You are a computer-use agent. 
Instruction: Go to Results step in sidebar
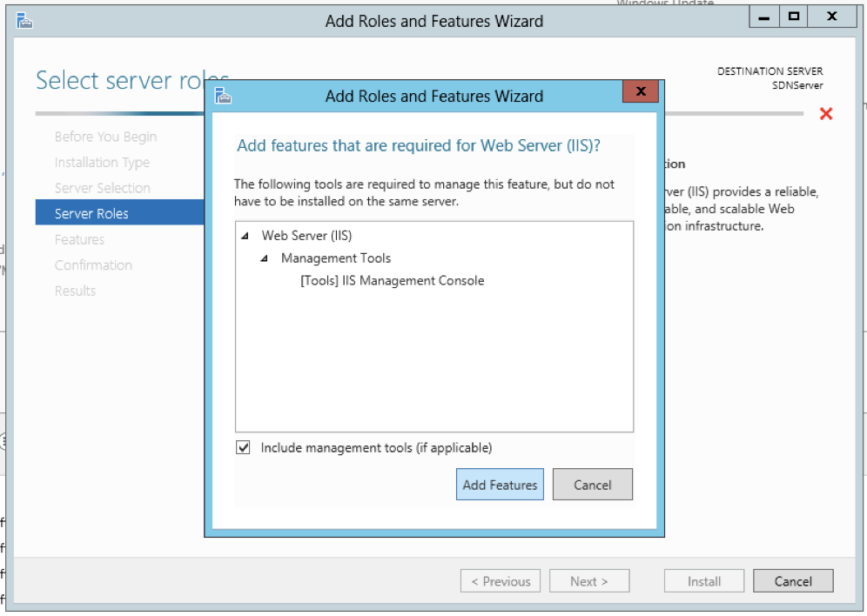[x=75, y=291]
